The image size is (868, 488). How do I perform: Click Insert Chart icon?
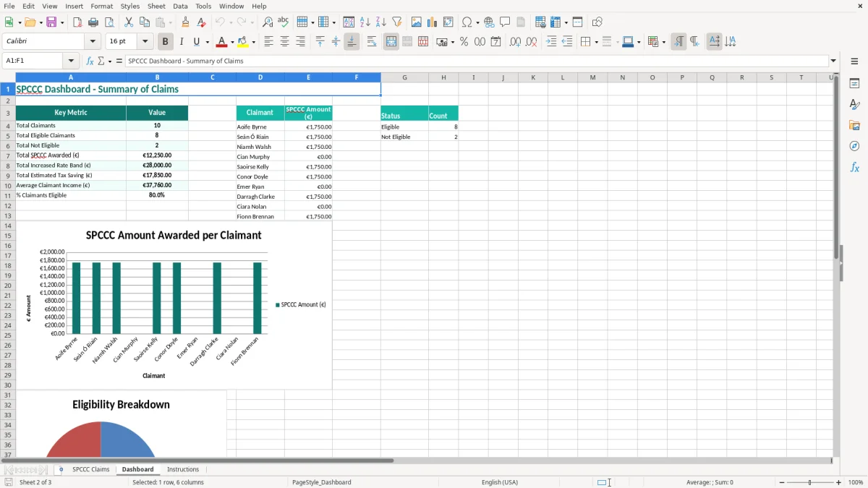tap(433, 22)
